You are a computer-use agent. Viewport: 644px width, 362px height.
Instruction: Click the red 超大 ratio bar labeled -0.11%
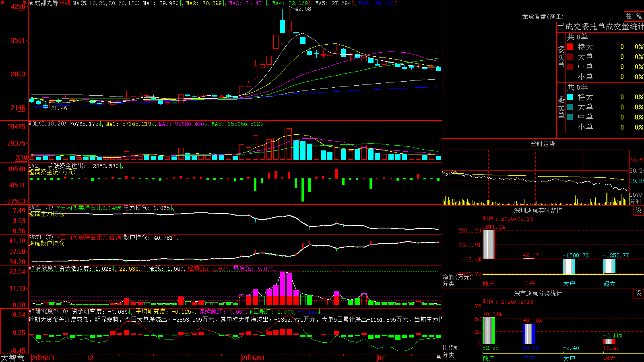(609, 341)
